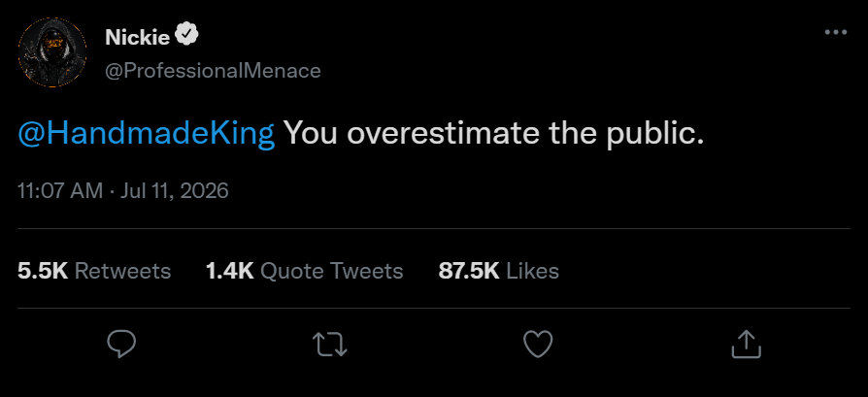This screenshot has width=868, height=397.
Task: Click the Likes label next to 87.5K
Action: click(532, 272)
